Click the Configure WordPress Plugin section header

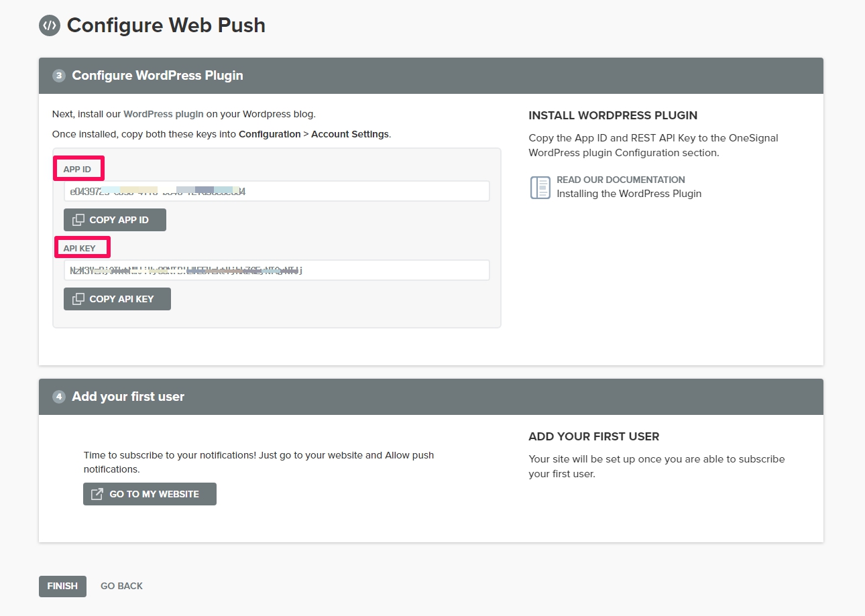point(158,76)
